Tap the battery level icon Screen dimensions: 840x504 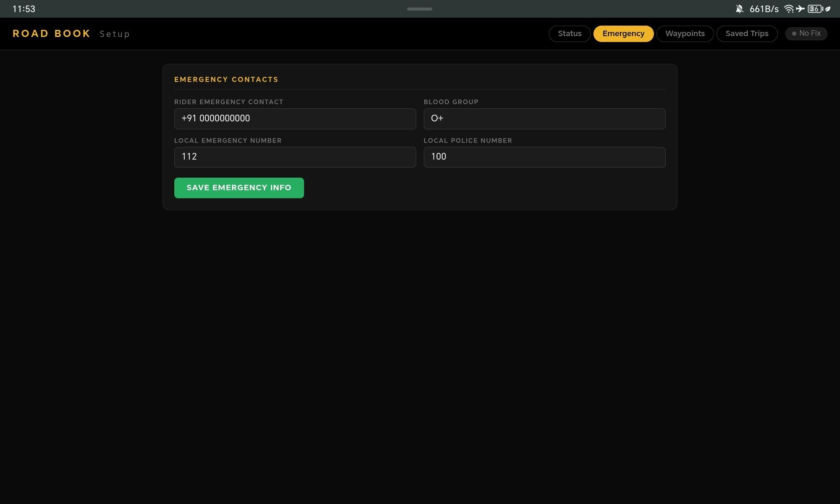815,9
